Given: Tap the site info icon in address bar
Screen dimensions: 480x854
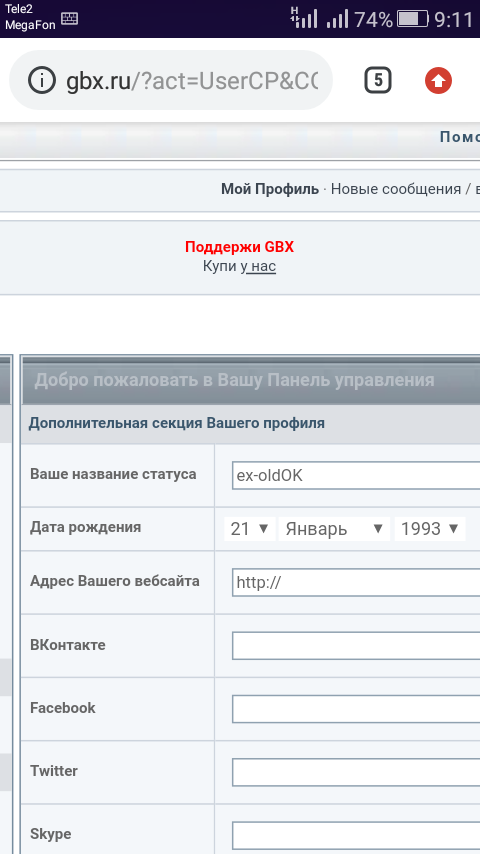Looking at the screenshot, I should [x=42, y=81].
